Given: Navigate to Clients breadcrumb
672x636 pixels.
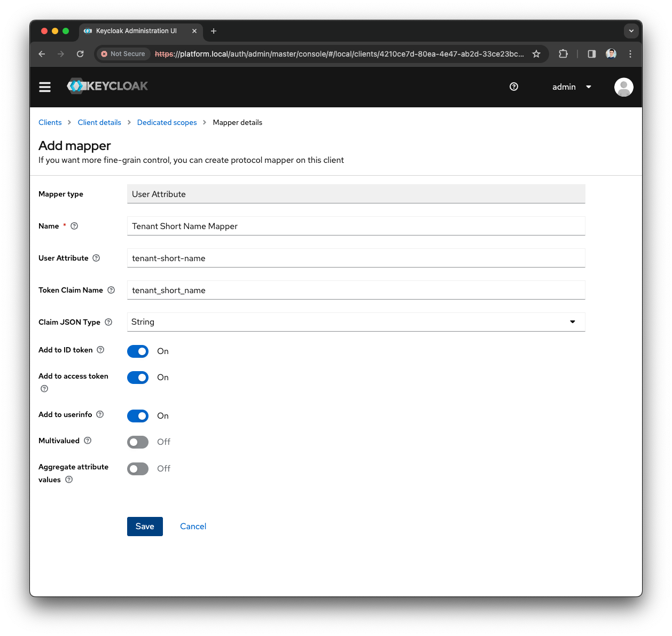Looking at the screenshot, I should [50, 122].
